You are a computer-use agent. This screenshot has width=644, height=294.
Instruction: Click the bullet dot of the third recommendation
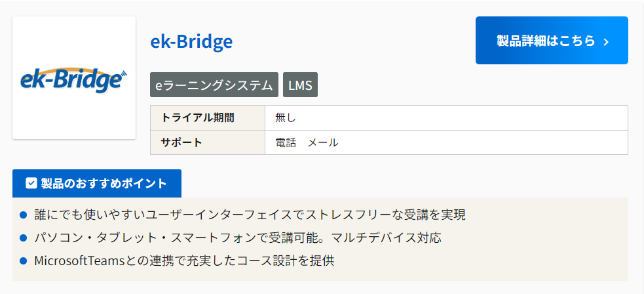[23, 261]
